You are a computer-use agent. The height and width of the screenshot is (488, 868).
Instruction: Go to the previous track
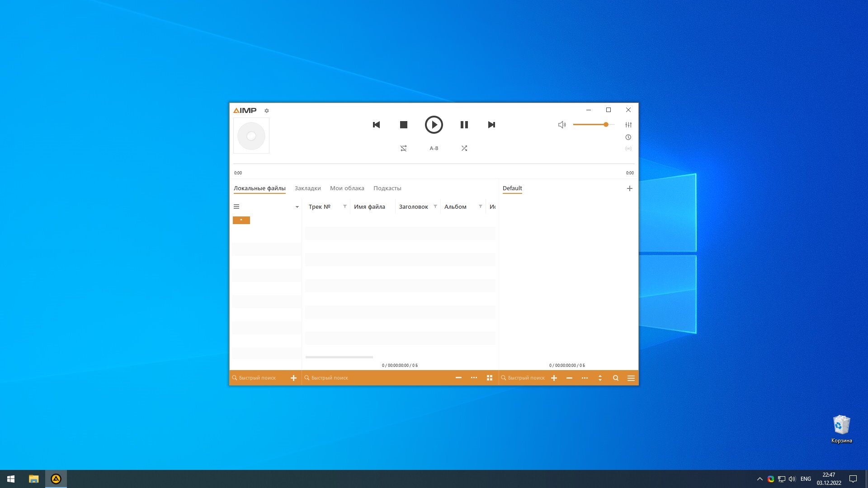click(x=376, y=125)
